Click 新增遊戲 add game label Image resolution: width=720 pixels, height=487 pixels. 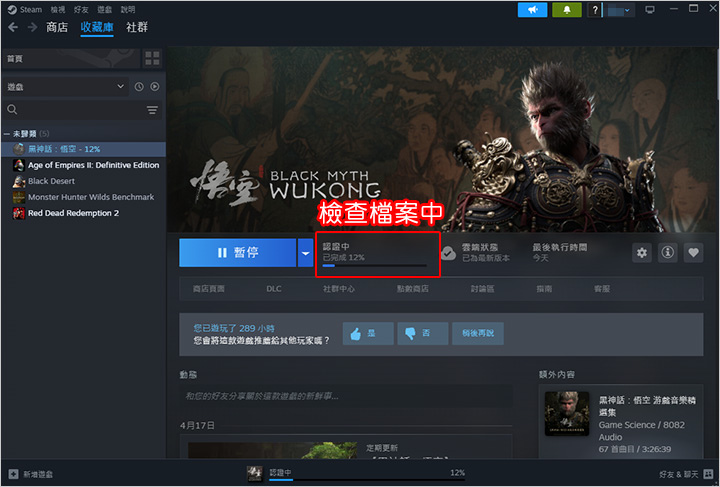(x=38, y=474)
